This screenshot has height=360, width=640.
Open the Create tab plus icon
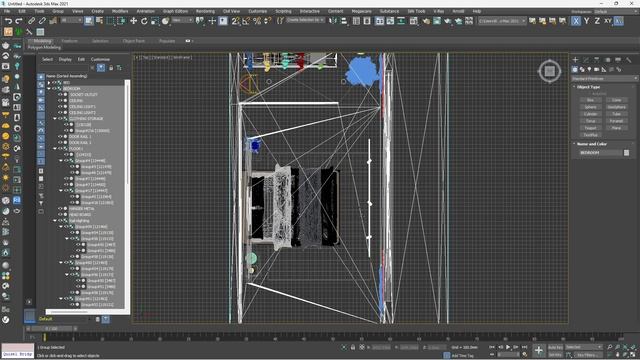click(575, 60)
